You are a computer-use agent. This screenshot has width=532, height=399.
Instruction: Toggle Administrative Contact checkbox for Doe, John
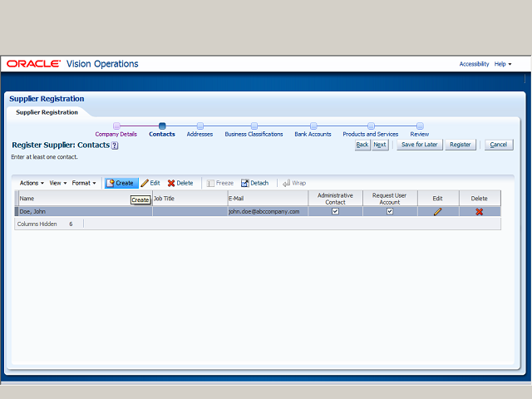point(335,211)
